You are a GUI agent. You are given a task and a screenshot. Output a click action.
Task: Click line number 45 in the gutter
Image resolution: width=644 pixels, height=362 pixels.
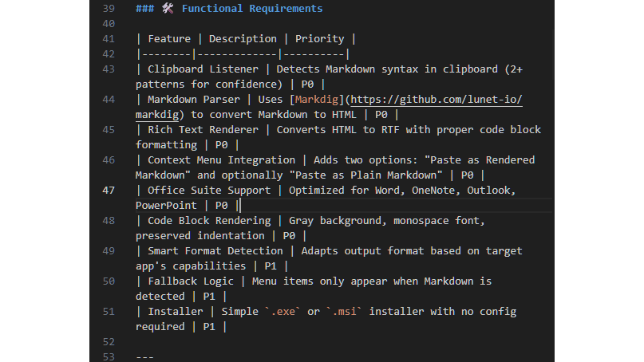click(x=109, y=130)
